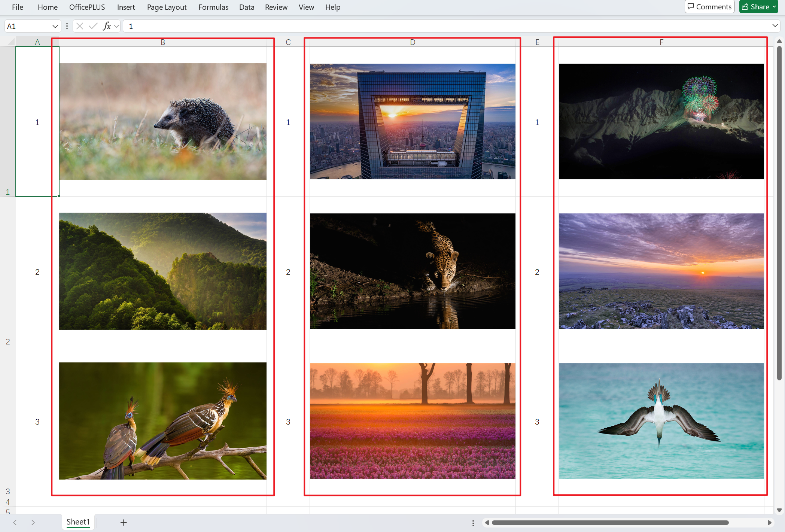The height and width of the screenshot is (532, 785).
Task: Expand the formula bar chevron
Action: point(775,26)
